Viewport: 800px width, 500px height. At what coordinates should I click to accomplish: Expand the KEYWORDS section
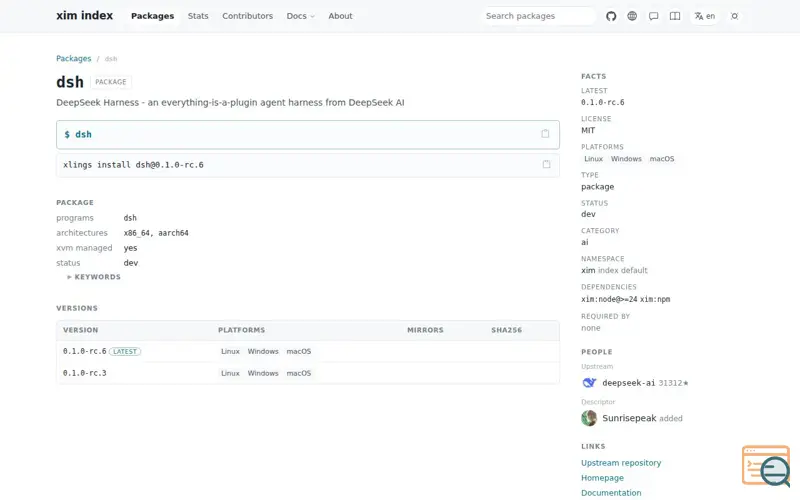pyautogui.click(x=94, y=277)
